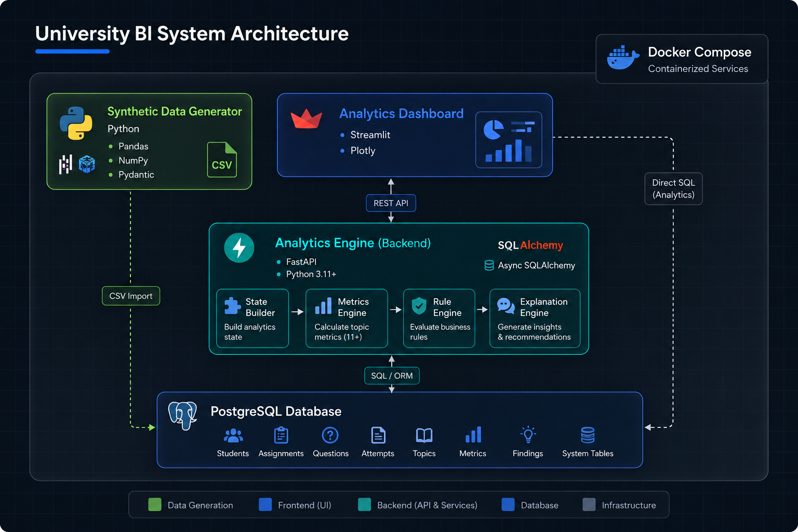This screenshot has width=798, height=532.
Task: Click the Async SQLAlchemy database icon
Action: (489, 265)
